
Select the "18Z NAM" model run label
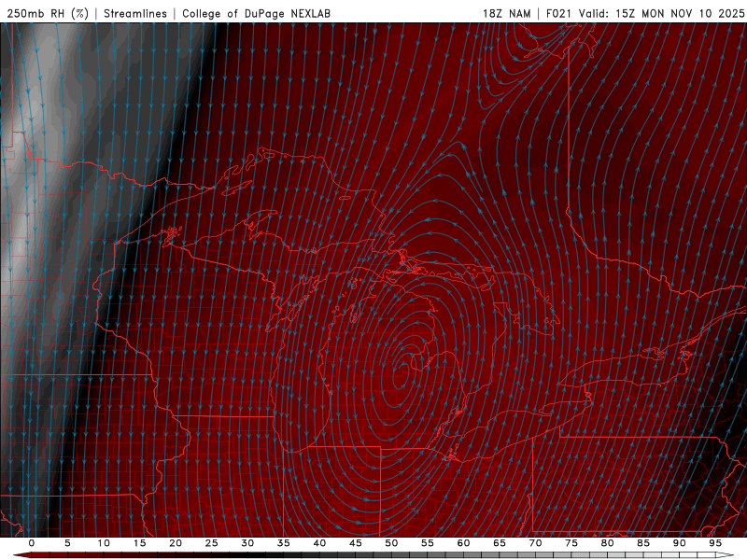pyautogui.click(x=507, y=13)
